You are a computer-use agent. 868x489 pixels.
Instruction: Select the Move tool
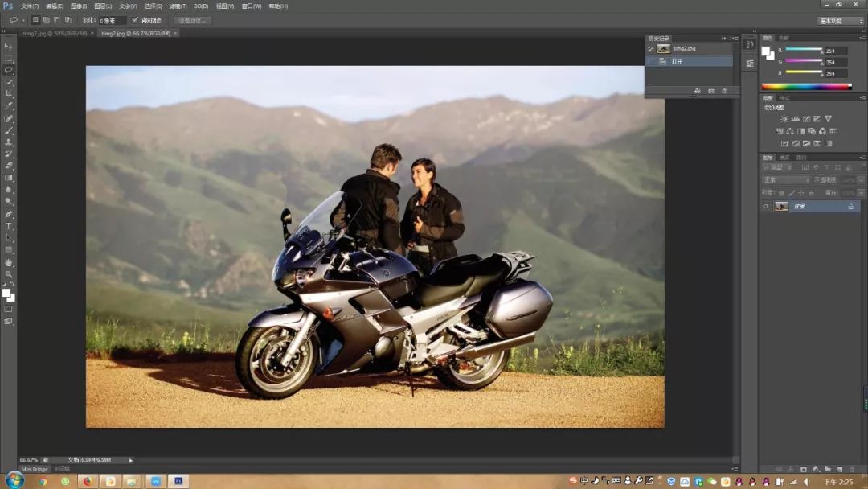coord(9,46)
